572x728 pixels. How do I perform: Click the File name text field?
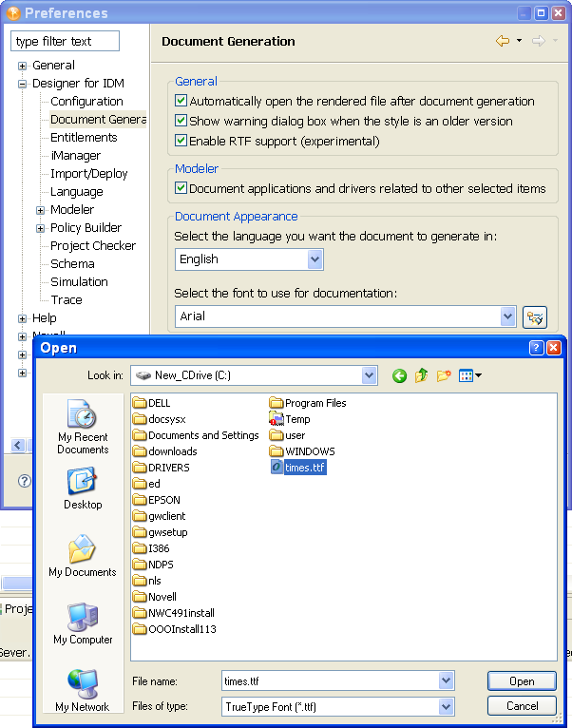[x=330, y=681]
